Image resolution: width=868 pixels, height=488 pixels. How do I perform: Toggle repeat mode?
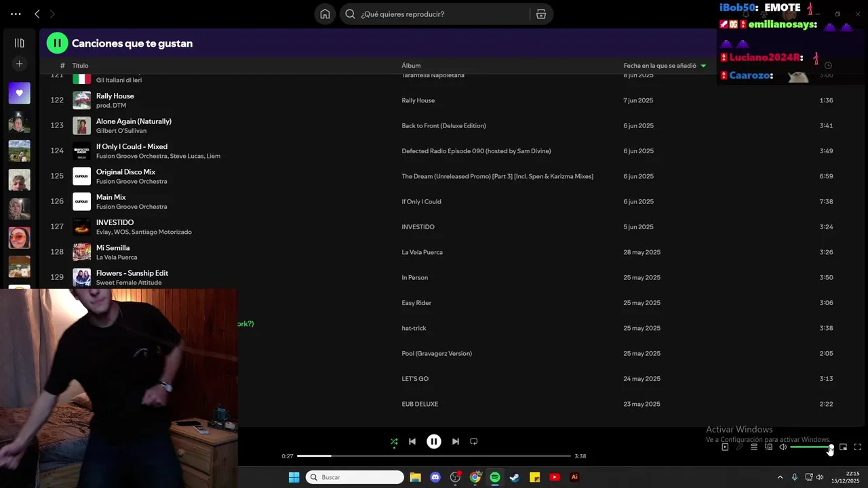click(474, 441)
